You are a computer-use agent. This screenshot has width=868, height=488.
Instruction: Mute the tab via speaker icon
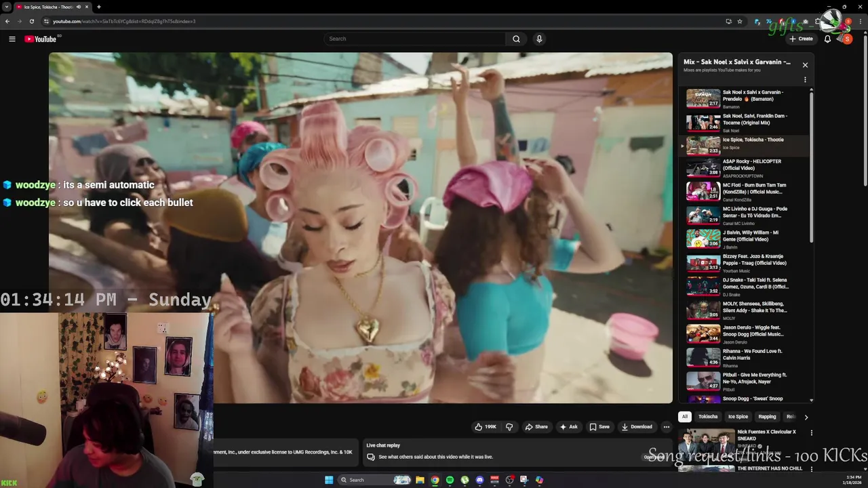pos(79,7)
